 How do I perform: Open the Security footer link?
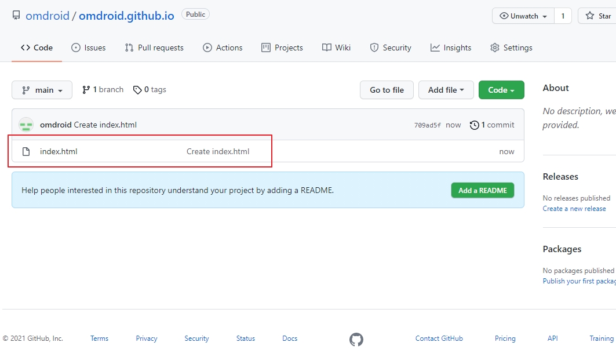(x=197, y=338)
